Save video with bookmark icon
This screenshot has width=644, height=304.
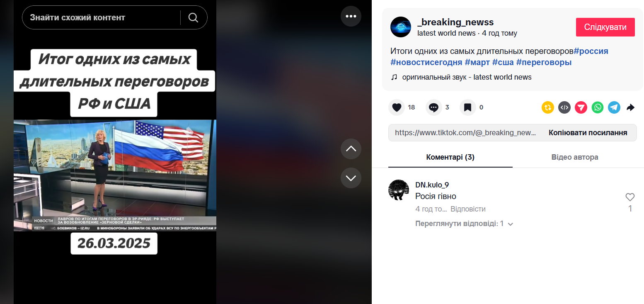point(467,107)
